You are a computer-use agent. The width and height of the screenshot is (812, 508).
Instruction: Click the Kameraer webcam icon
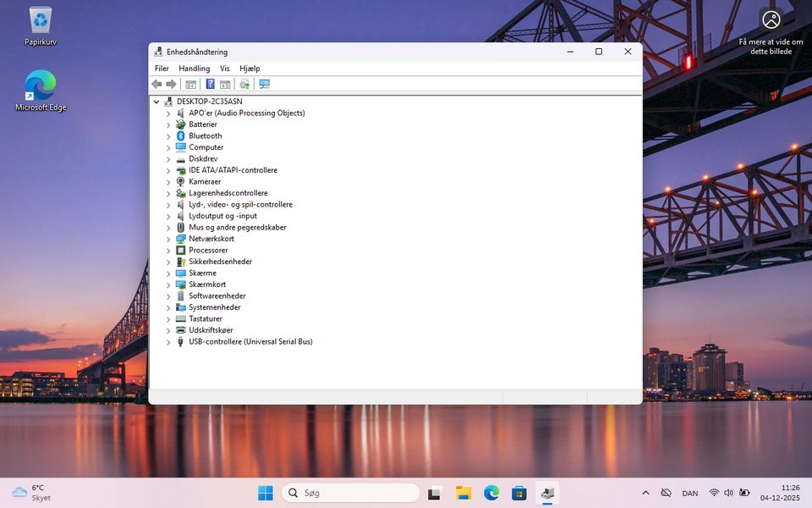180,181
